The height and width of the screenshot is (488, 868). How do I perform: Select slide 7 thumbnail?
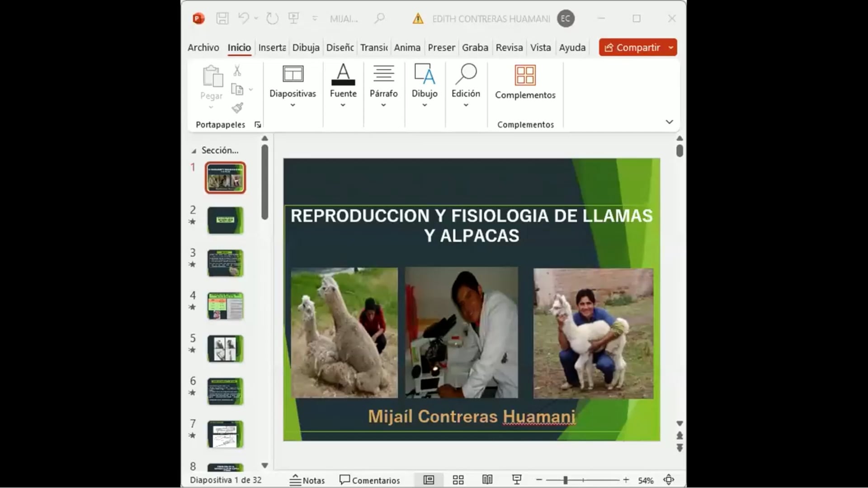coord(225,434)
